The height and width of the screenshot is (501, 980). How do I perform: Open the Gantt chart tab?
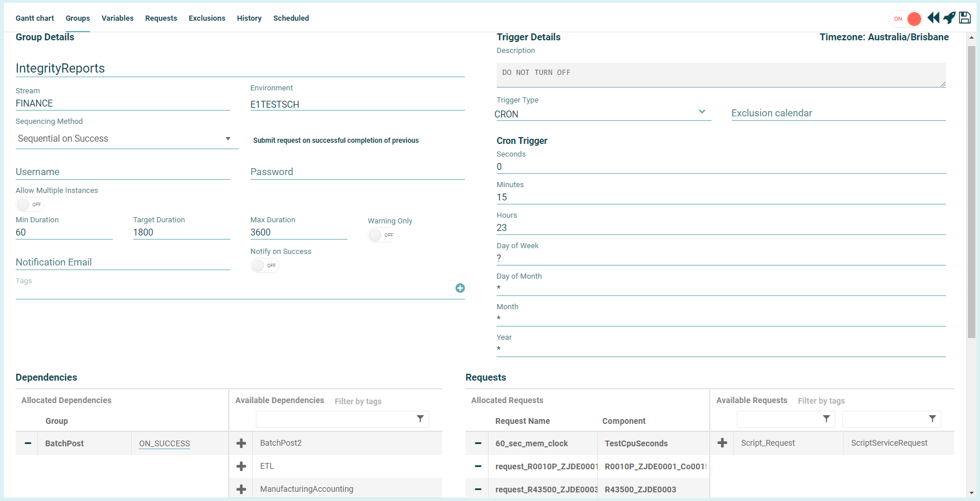(35, 18)
